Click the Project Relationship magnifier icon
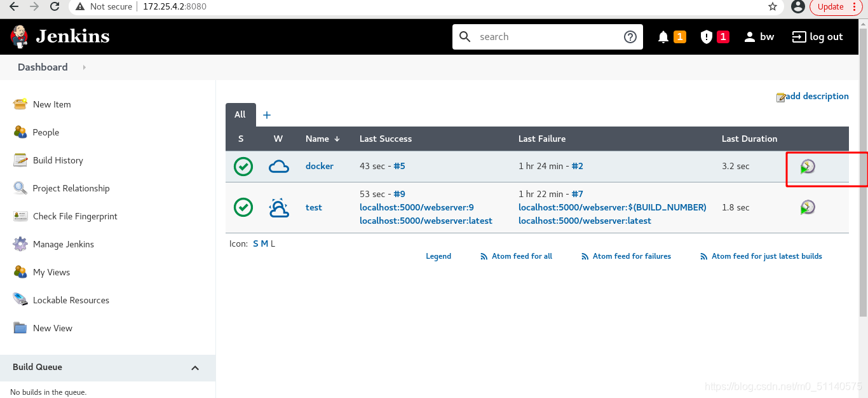Viewport: 868px width, 398px height. [20, 188]
